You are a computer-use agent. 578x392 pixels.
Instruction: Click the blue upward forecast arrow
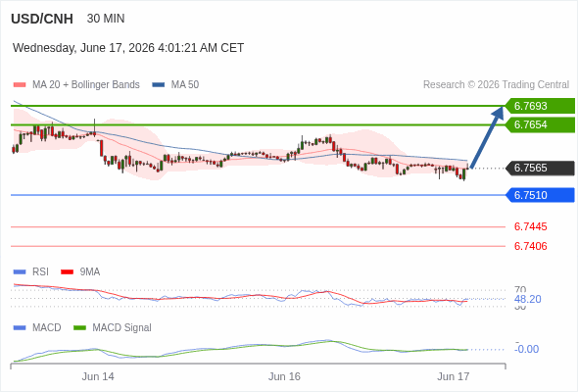(x=487, y=137)
